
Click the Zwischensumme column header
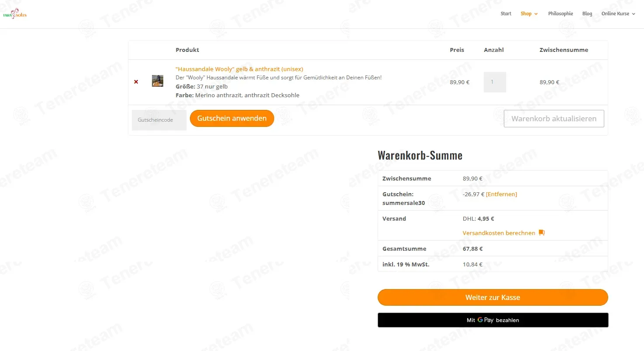click(x=564, y=50)
